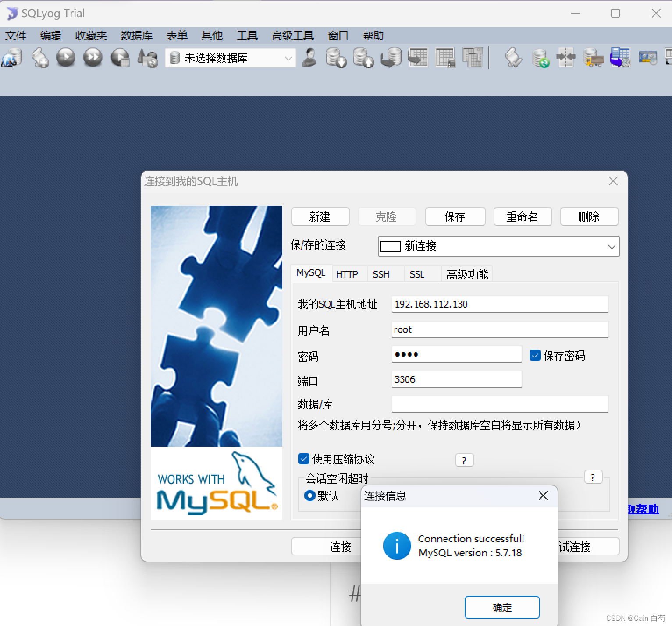Click the toolbar icon right of scheduled backup
672x626 pixels.
(647, 58)
